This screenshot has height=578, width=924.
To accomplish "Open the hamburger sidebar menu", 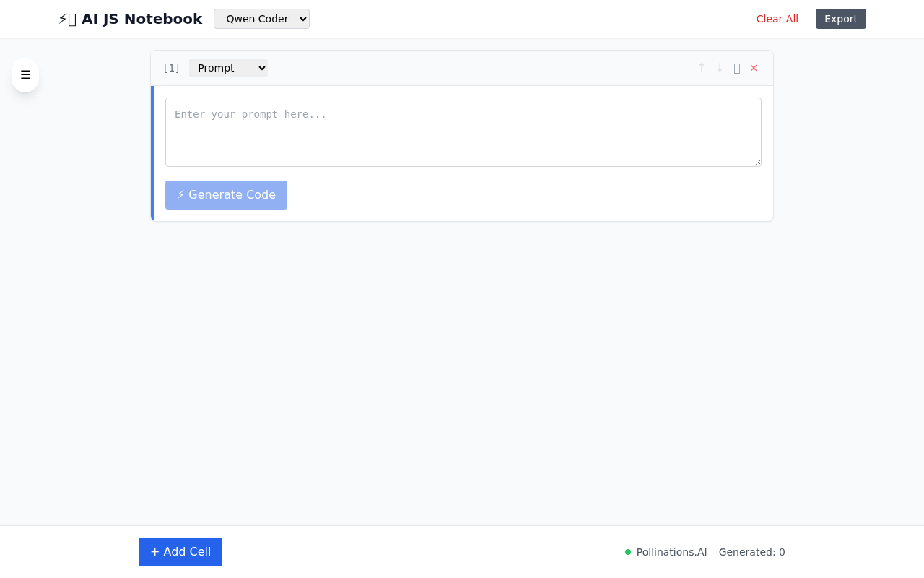I will click(25, 75).
